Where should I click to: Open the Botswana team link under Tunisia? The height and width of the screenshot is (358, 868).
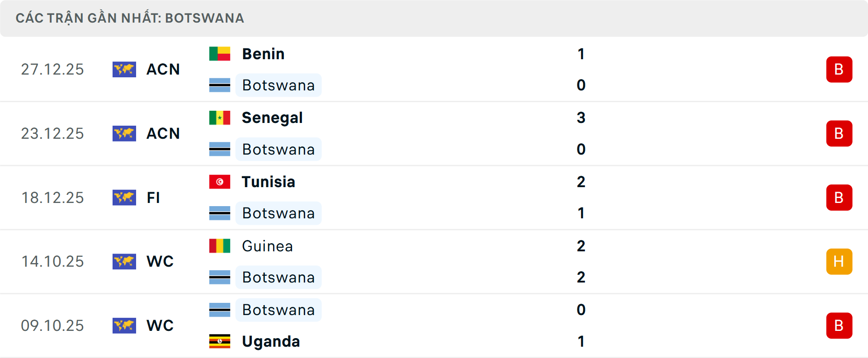click(x=278, y=213)
